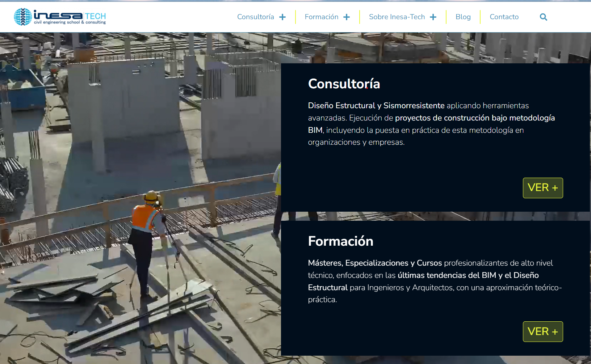Viewport: 591px width, 364px height.
Task: Go to the Blog page
Action: (x=463, y=17)
